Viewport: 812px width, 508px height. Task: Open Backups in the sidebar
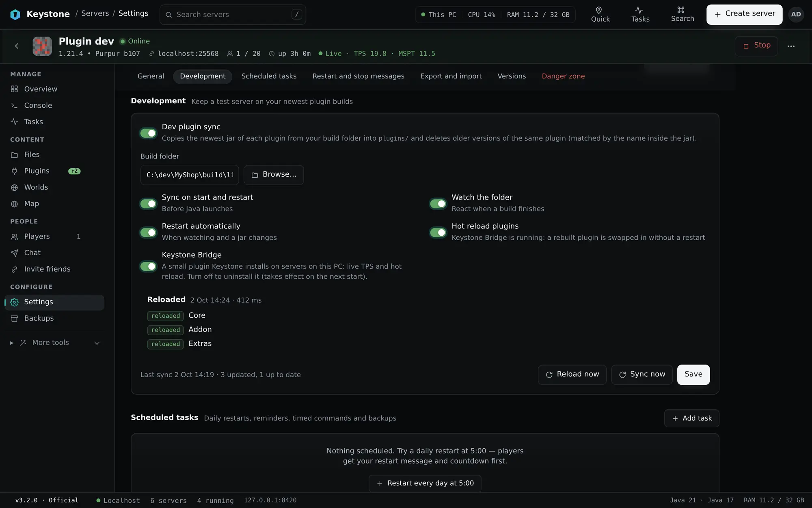click(x=54, y=318)
